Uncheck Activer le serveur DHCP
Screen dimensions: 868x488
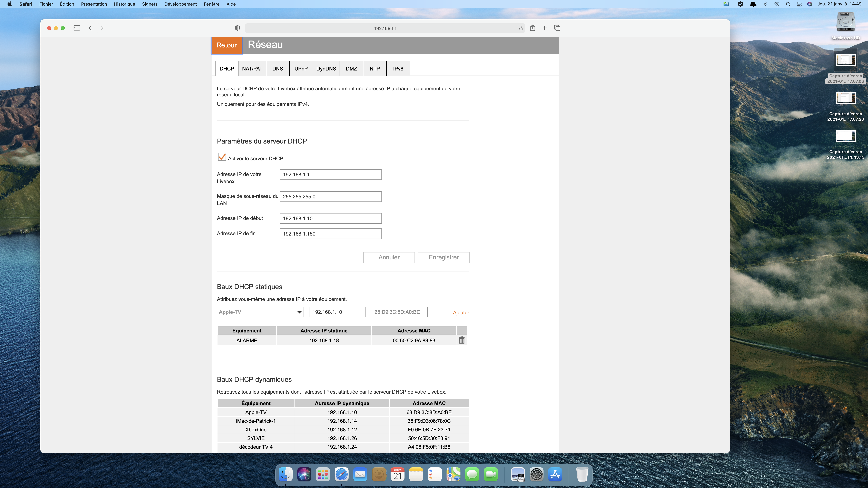(222, 157)
